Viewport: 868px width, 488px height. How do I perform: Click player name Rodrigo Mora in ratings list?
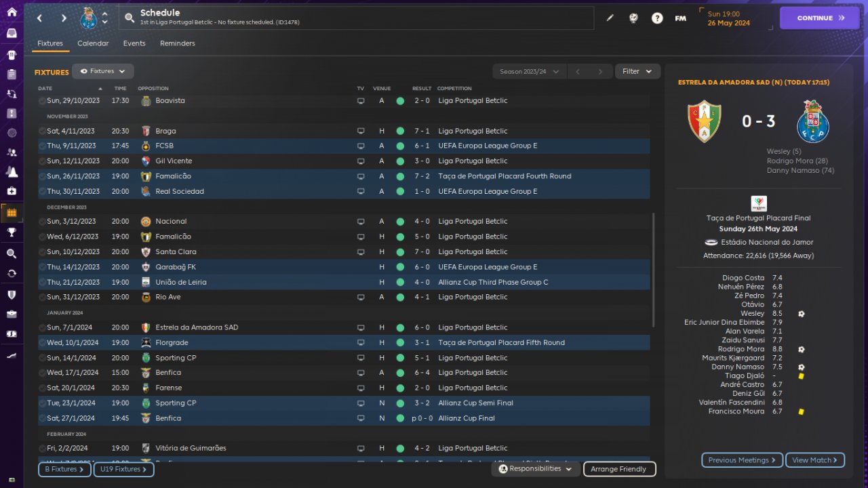[x=741, y=350]
